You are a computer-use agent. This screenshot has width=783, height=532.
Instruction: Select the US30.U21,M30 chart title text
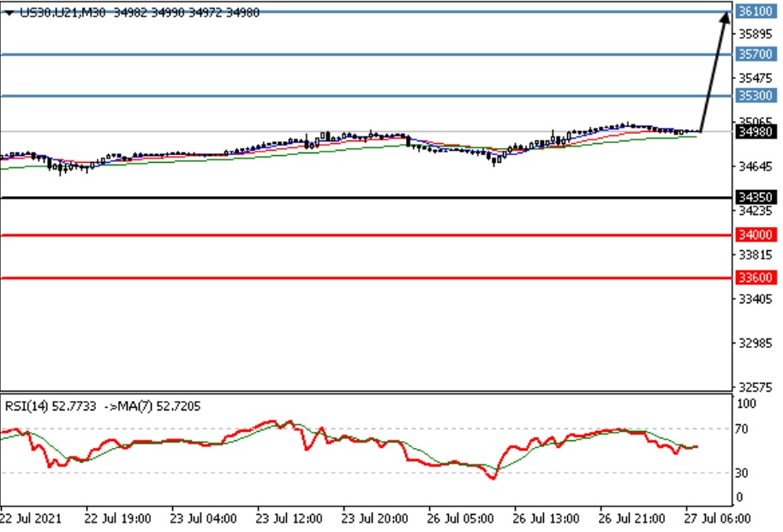(63, 13)
